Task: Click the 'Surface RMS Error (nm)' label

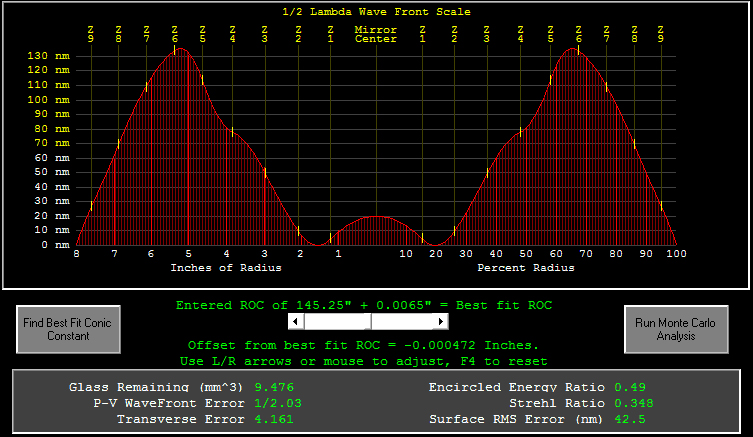Action: [x=516, y=419]
